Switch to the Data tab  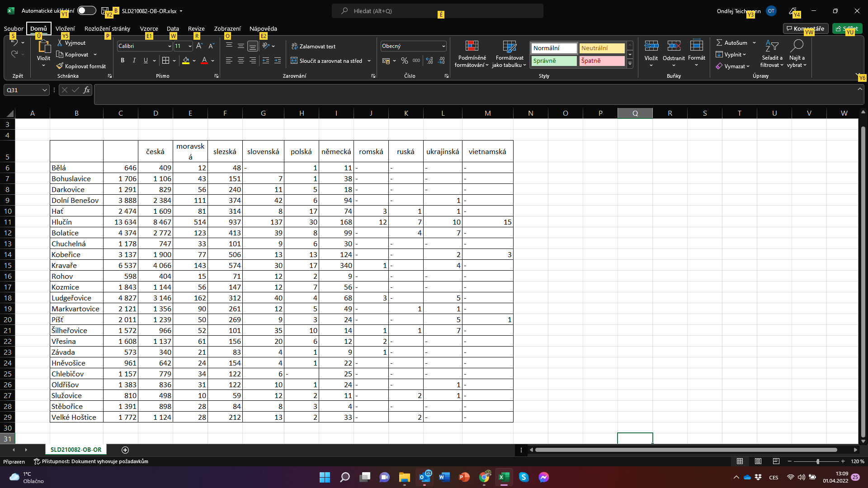point(173,28)
